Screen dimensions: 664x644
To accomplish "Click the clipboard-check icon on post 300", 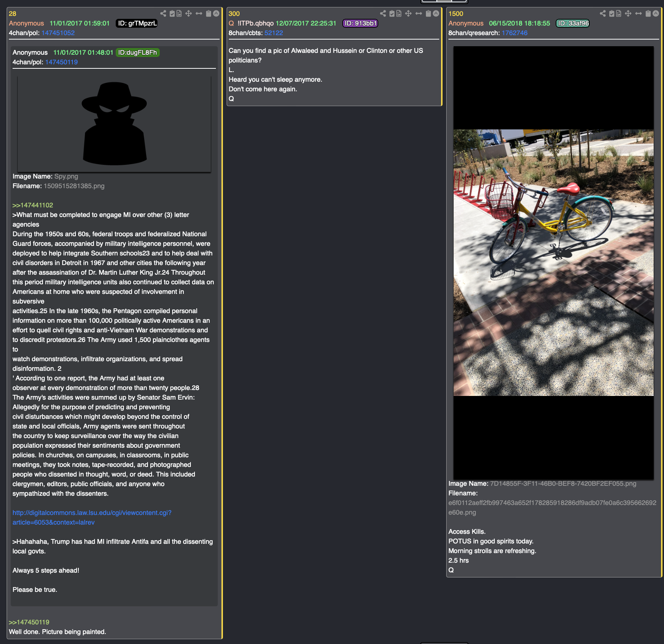I will tap(392, 14).
